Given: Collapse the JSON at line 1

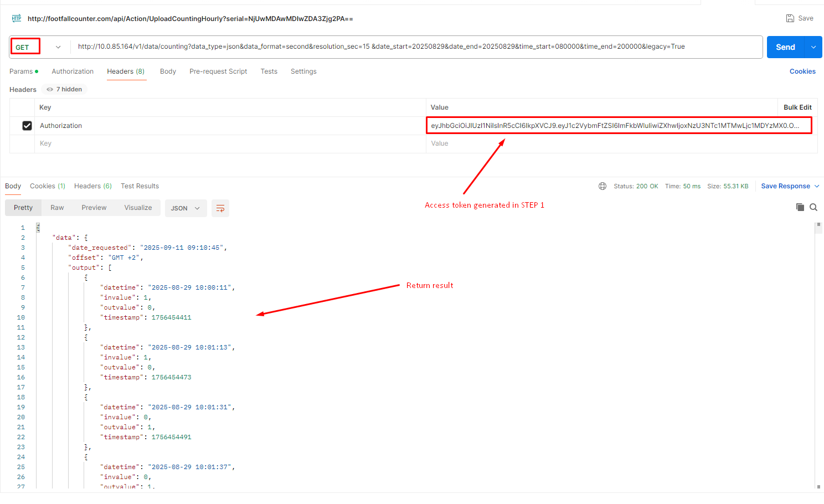Looking at the screenshot, I should (x=38, y=228).
